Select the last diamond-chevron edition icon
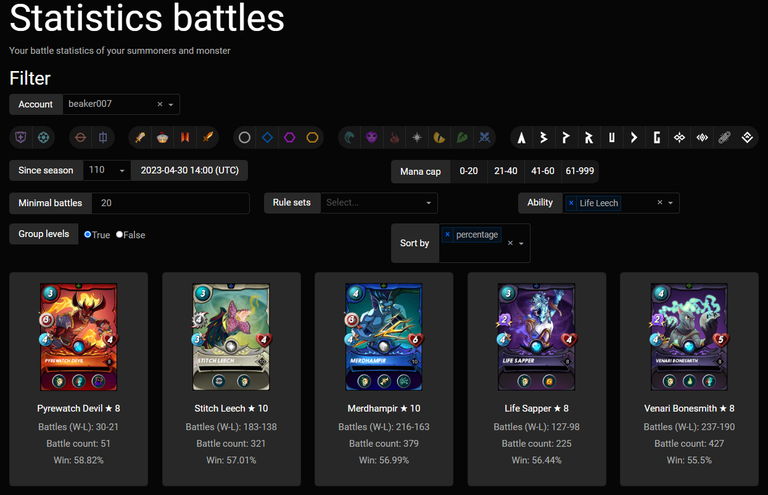The image size is (768, 495). (x=747, y=138)
